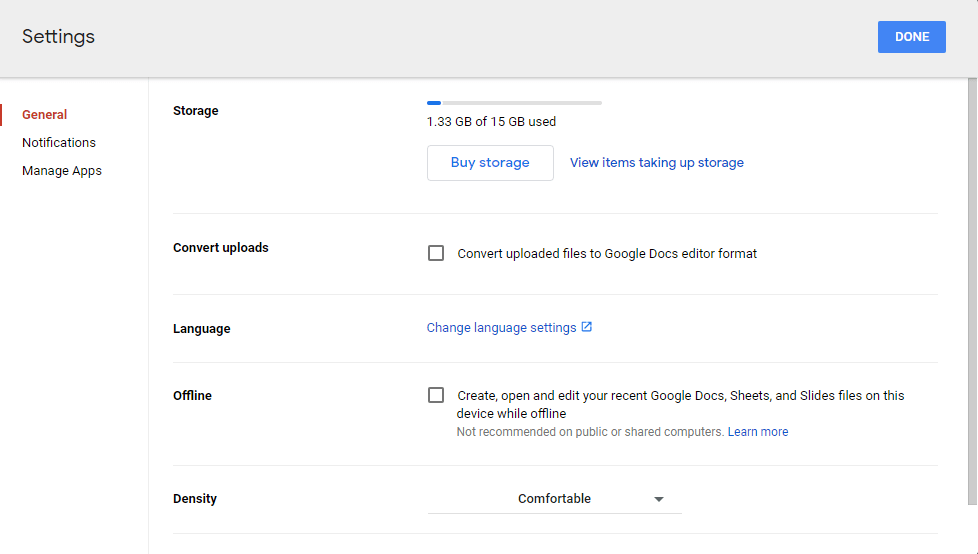Click the Convert uploaded files to Google Docs label
The width and height of the screenshot is (978, 554).
[607, 254]
